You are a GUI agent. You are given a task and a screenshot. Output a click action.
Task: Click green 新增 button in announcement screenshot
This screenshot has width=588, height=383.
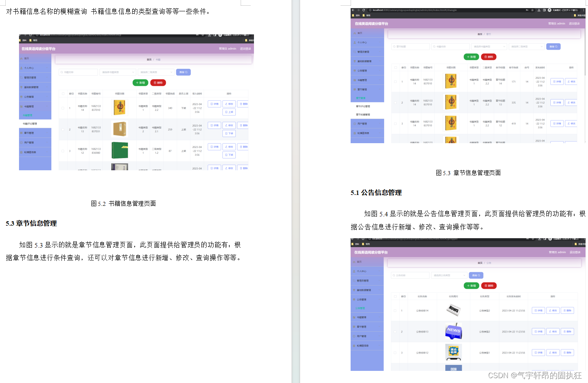[x=471, y=286]
